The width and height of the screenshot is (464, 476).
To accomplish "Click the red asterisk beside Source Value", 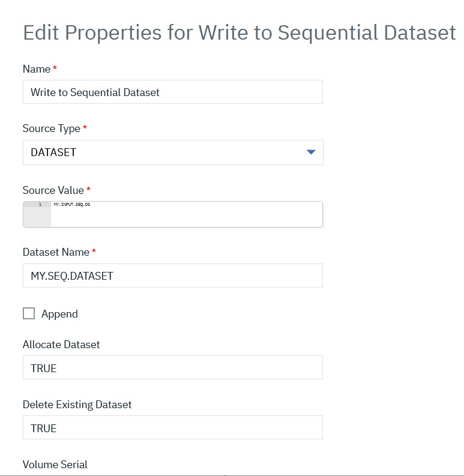I will coord(89,190).
